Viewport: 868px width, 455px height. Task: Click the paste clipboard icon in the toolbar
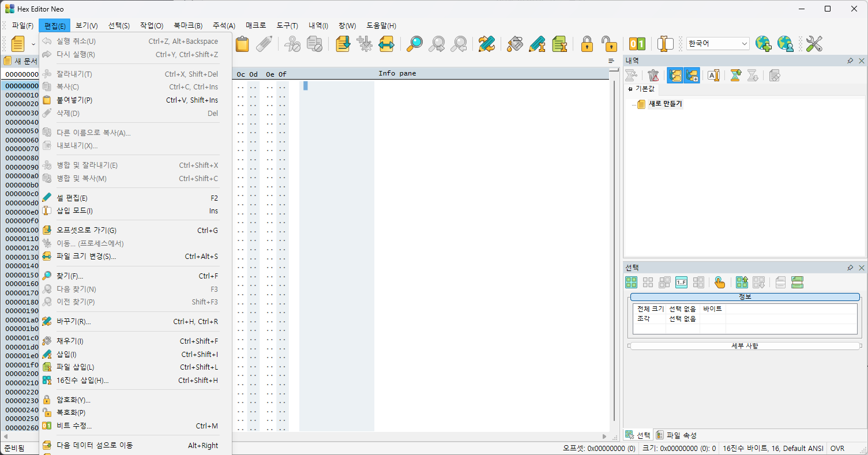[242, 44]
